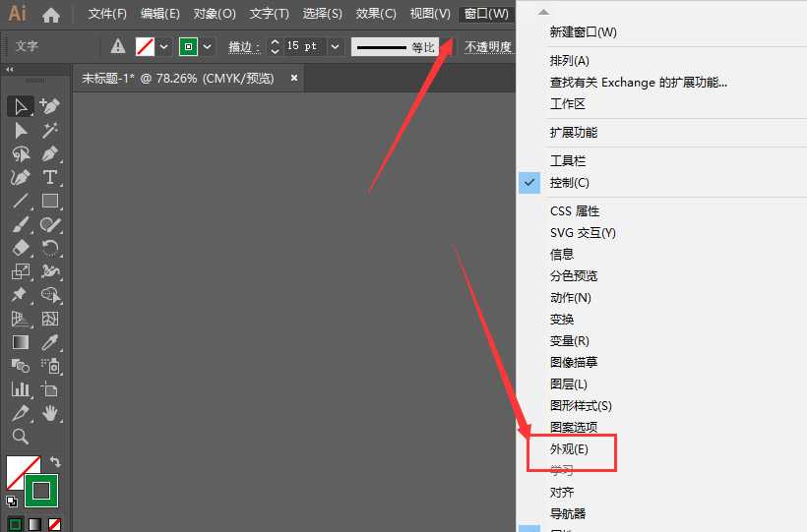807x532 pixels.
Task: Set paint mode to solid Color
Action: click(15, 524)
